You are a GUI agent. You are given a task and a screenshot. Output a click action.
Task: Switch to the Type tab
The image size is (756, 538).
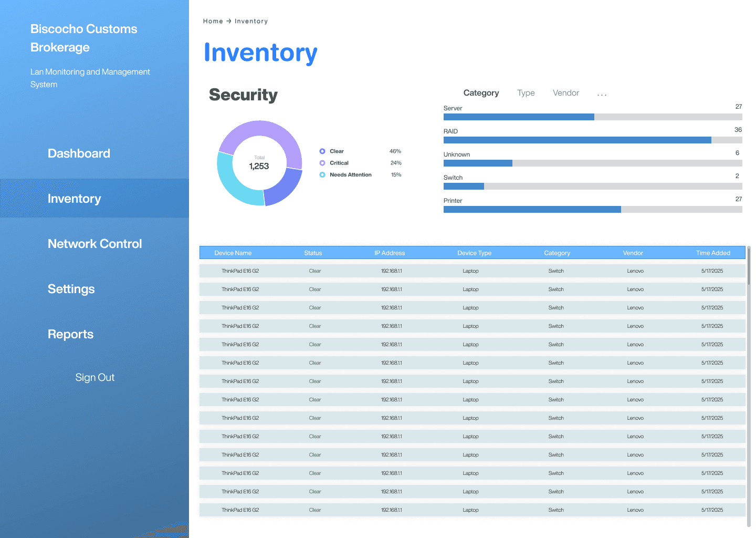526,93
